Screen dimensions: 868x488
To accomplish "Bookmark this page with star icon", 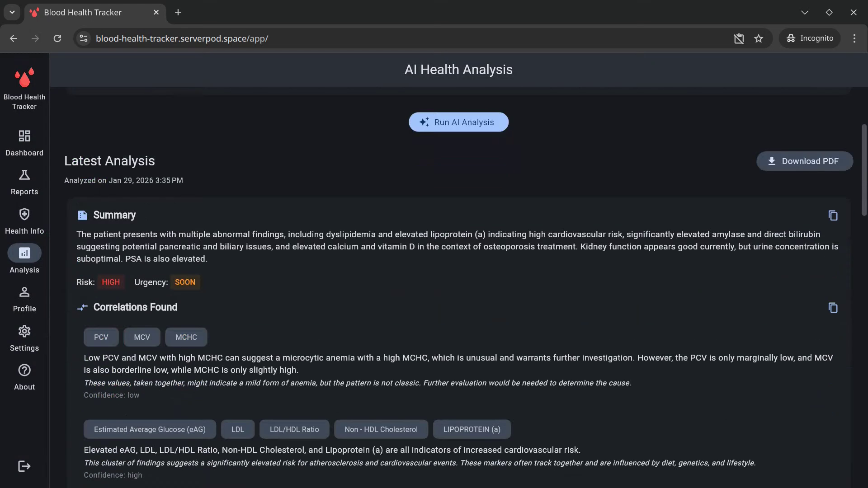I will pyautogui.click(x=759, y=38).
